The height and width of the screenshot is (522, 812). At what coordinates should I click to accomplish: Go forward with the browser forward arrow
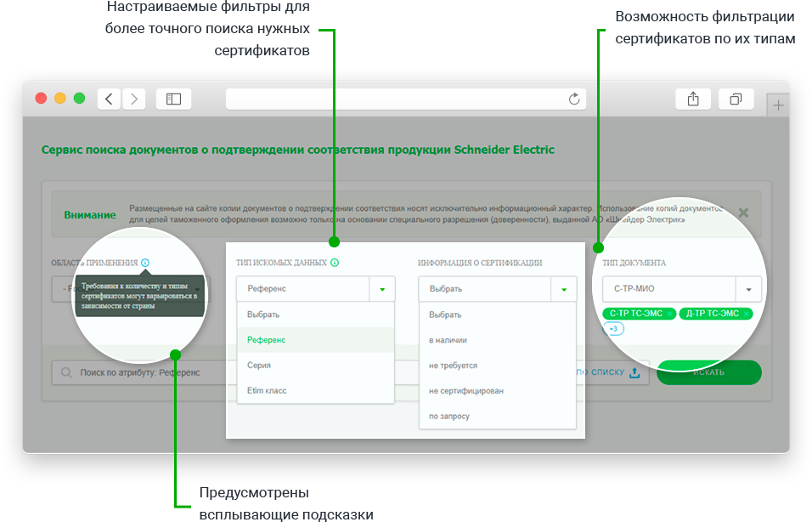tap(134, 99)
